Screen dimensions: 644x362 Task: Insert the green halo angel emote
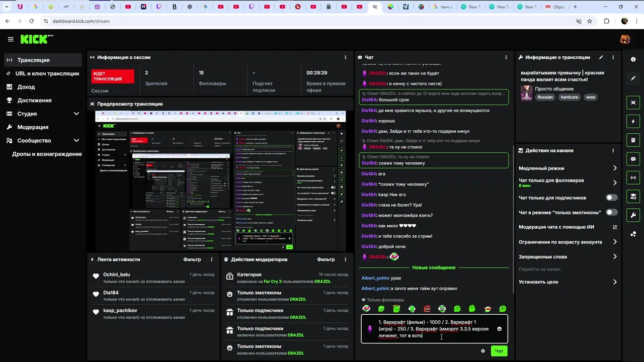coord(396,309)
